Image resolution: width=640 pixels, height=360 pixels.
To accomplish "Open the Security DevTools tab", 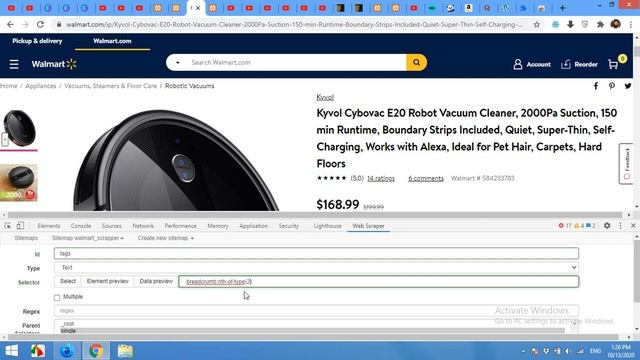I will (x=289, y=226).
